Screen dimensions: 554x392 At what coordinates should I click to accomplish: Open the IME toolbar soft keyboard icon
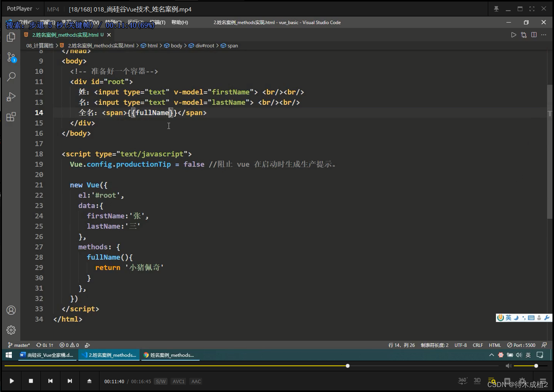(x=531, y=317)
